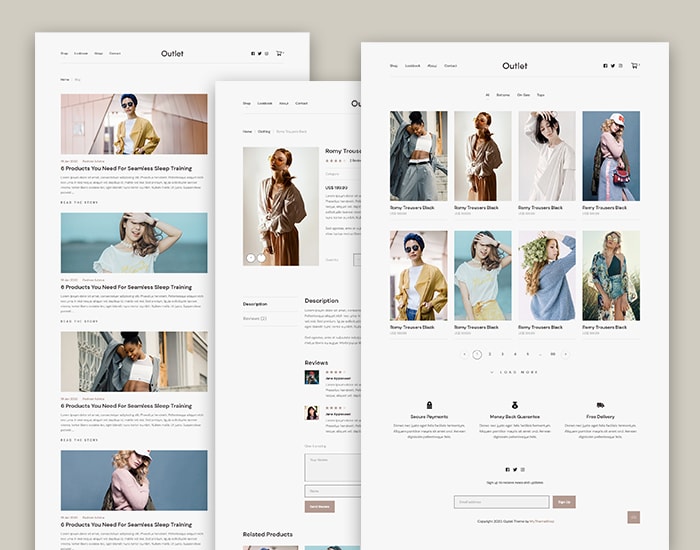Click Outlet logo on the blog page

[172, 54]
